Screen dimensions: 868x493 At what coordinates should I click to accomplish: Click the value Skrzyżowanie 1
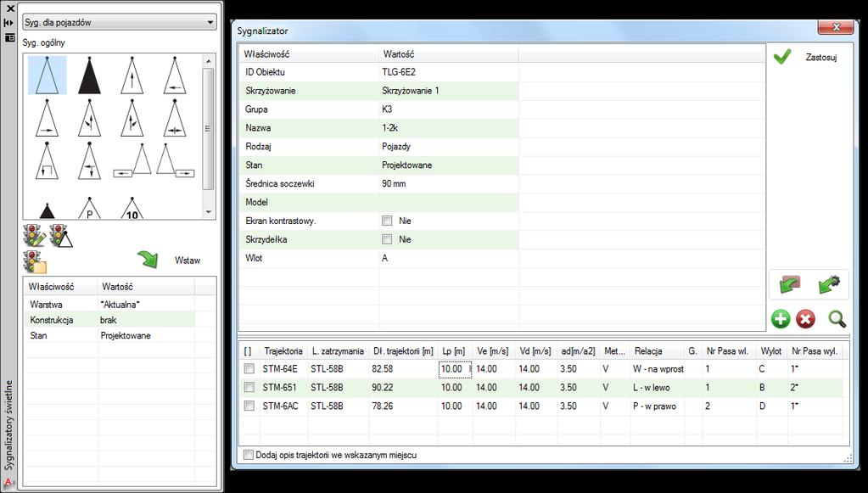(410, 91)
